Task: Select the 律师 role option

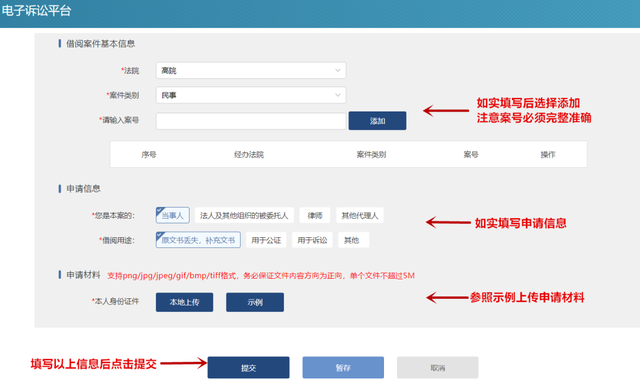Action: (x=315, y=215)
